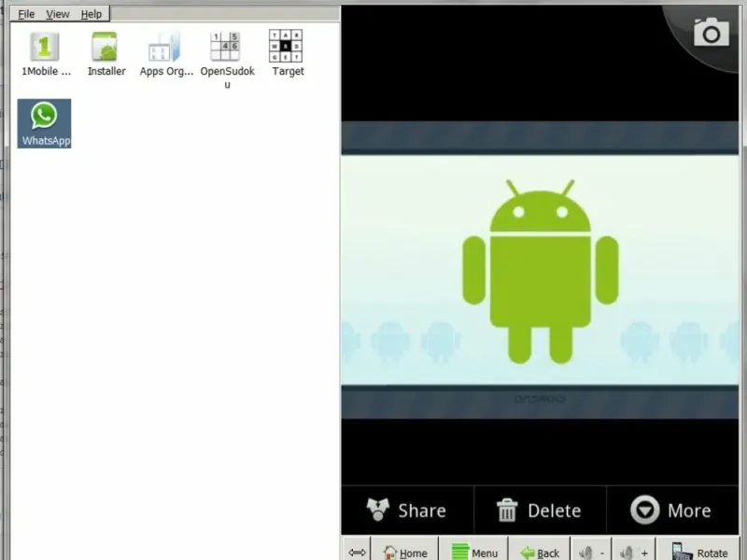Open the File menu
The image size is (747, 560).
[26, 14]
